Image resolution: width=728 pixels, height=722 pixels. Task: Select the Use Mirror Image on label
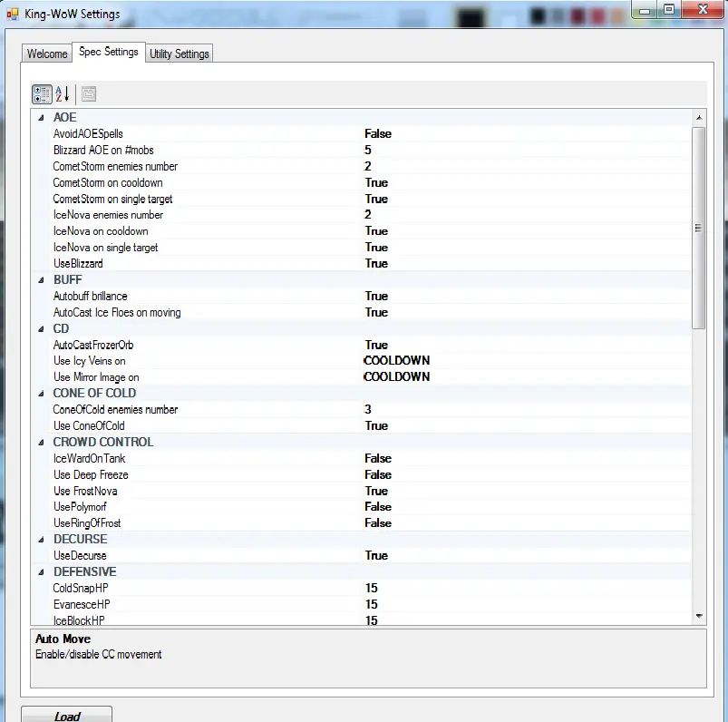[96, 377]
